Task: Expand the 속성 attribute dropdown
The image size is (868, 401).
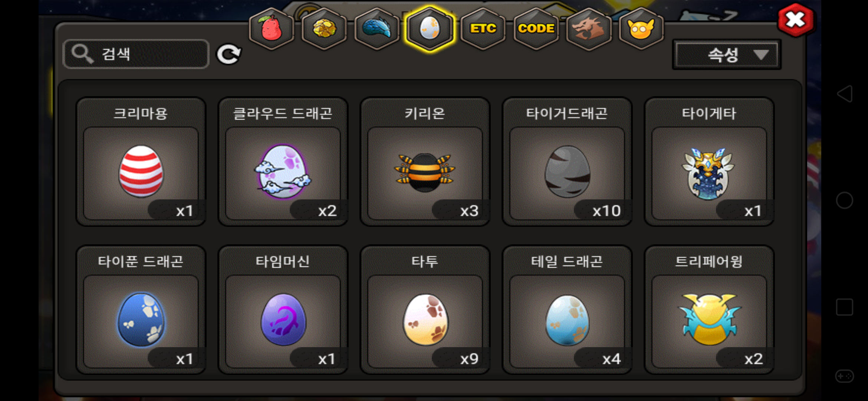Action: tap(727, 55)
